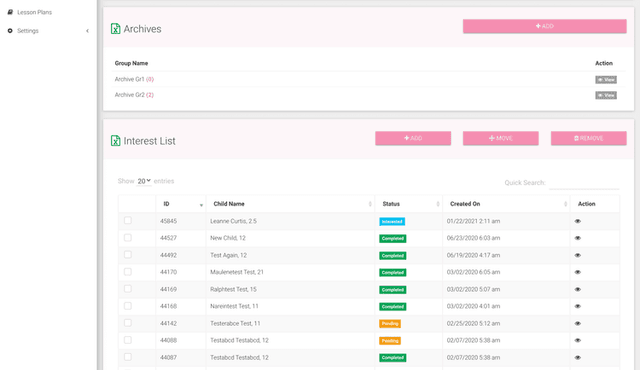View Maulenetest Test entry with eye icon
Image resolution: width=640 pixels, height=370 pixels.
(x=578, y=272)
